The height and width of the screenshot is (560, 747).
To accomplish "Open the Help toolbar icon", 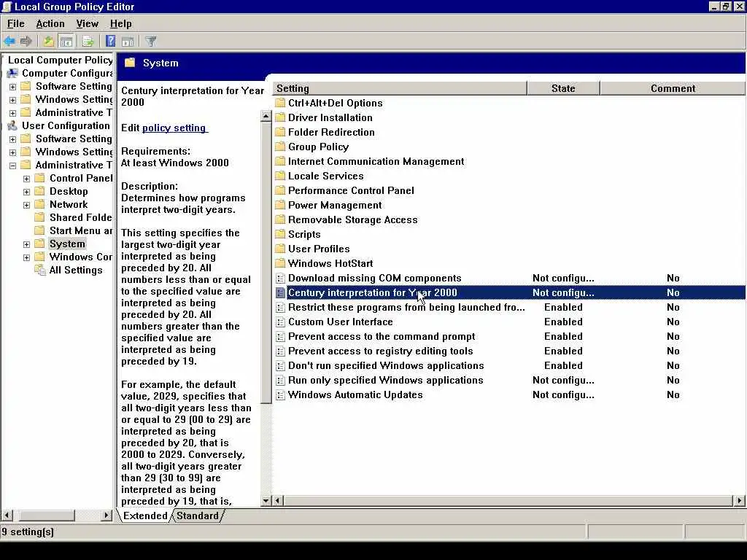I will pyautogui.click(x=111, y=42).
